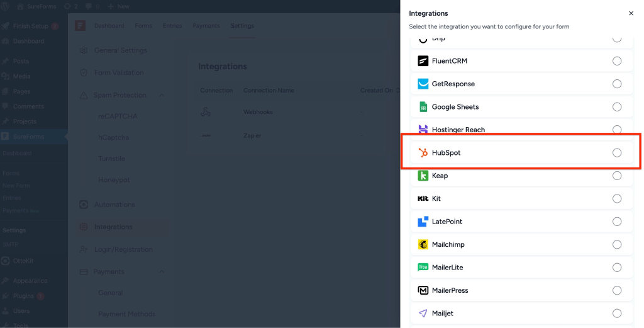
Task: Select the MailerPress radio button
Action: point(617,291)
